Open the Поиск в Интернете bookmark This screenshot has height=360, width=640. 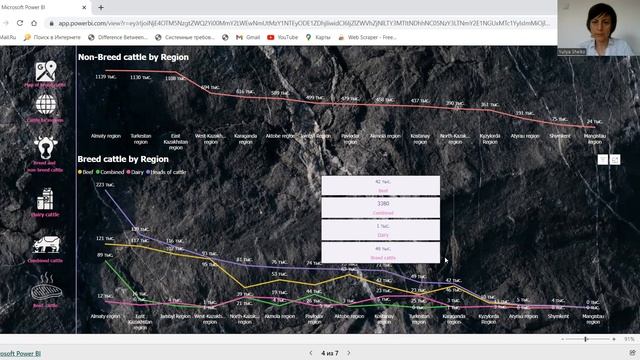[52, 37]
